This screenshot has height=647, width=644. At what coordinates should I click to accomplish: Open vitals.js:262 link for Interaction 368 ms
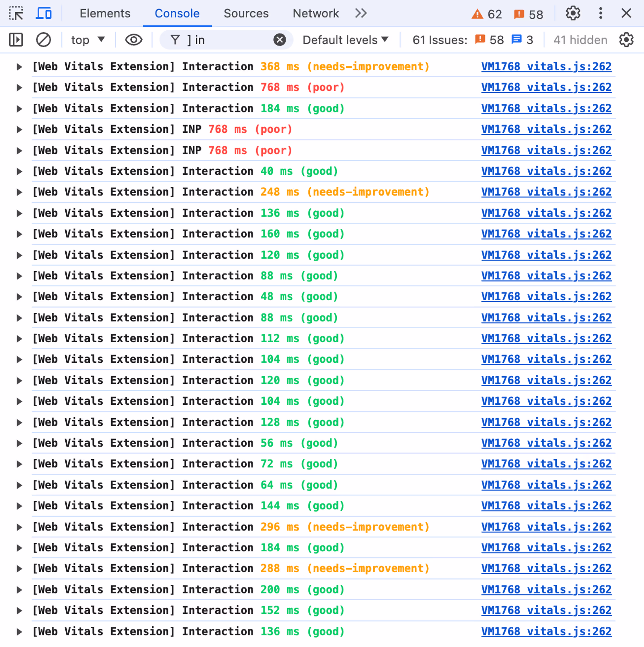click(x=546, y=67)
